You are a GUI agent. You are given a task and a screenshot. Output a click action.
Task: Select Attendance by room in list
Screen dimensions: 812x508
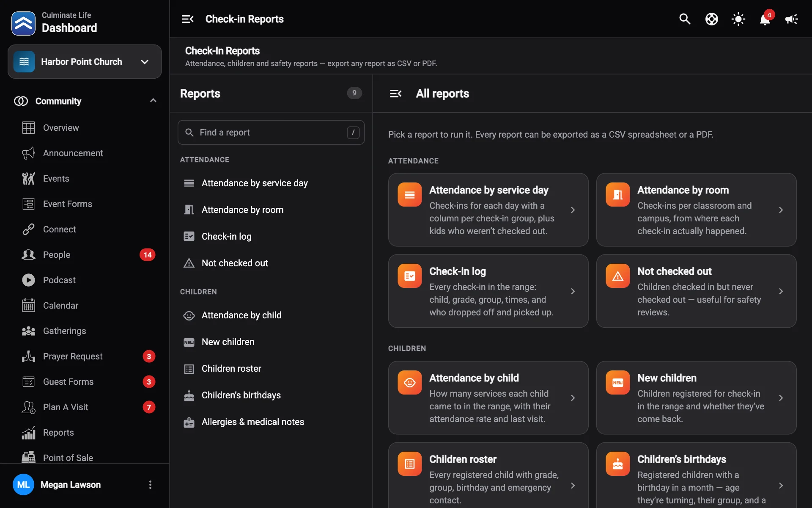(x=271, y=210)
